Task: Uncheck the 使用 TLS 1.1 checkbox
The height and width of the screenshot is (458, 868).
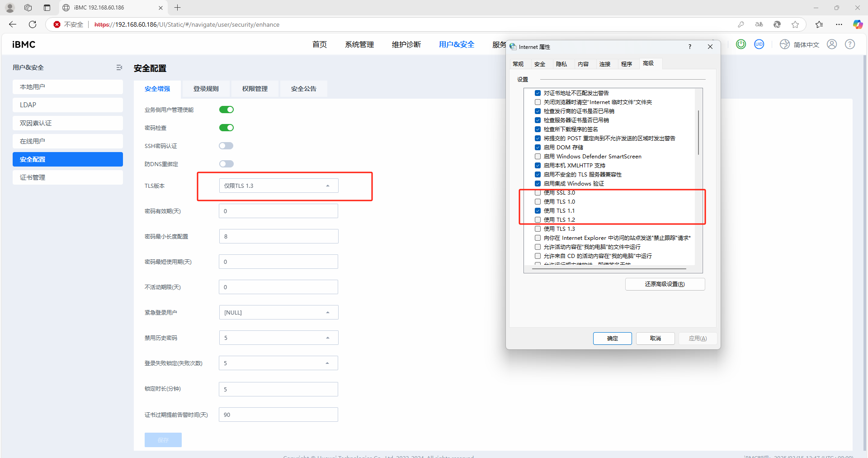Action: [538, 211]
